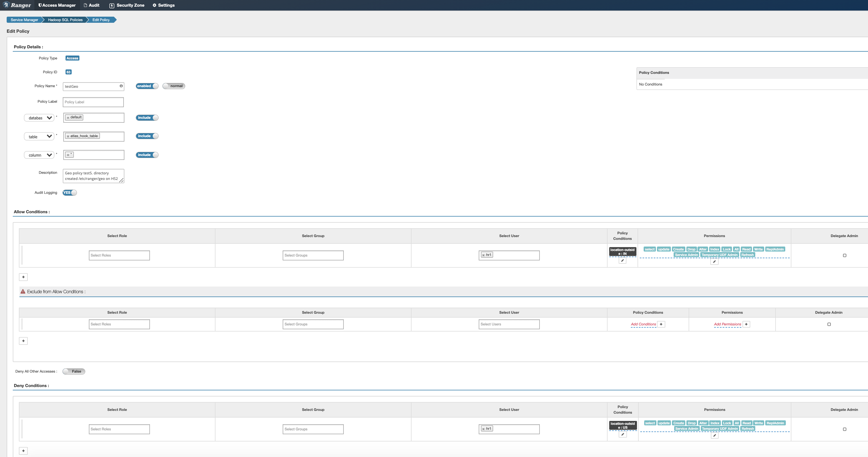Image resolution: width=868 pixels, height=457 pixels.
Task: Expand the column resource type dropdown
Action: (40, 155)
